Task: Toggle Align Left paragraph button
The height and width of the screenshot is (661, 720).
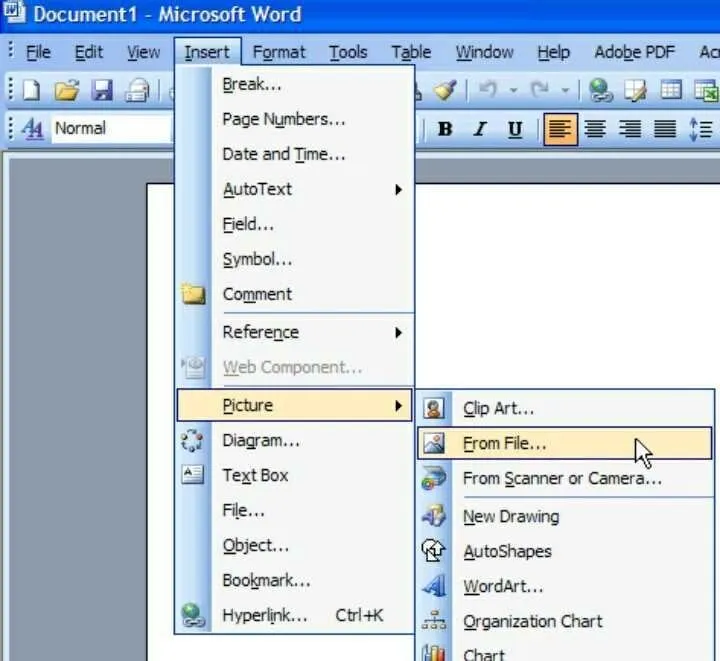Action: click(x=560, y=129)
